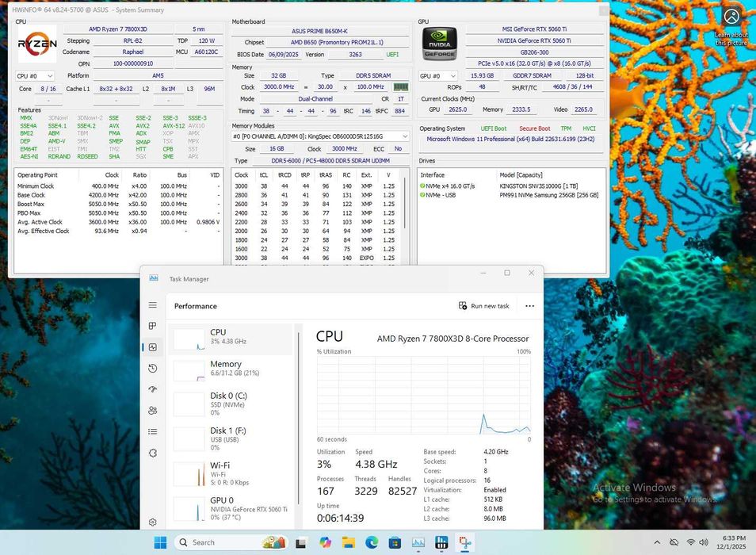Click the volume icon in the system tray
The width and height of the screenshot is (756, 555).
pyautogui.click(x=704, y=542)
